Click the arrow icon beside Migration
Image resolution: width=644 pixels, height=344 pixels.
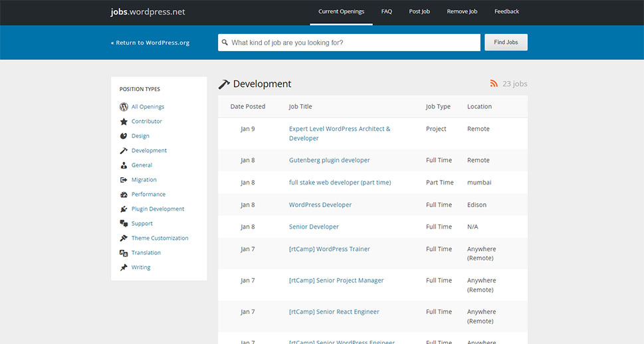(124, 180)
